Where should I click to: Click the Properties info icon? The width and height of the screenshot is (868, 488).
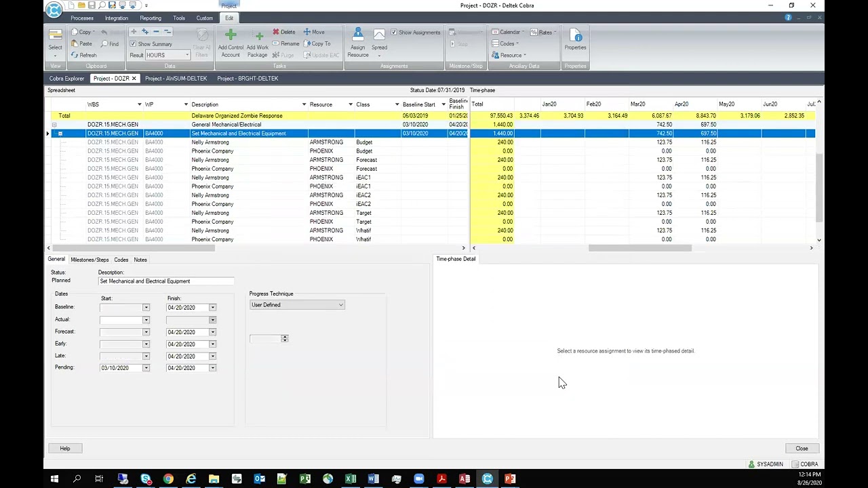coord(575,35)
